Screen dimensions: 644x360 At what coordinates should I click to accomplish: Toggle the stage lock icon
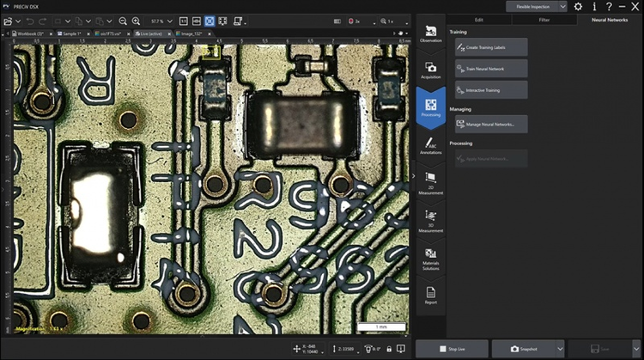point(389,348)
